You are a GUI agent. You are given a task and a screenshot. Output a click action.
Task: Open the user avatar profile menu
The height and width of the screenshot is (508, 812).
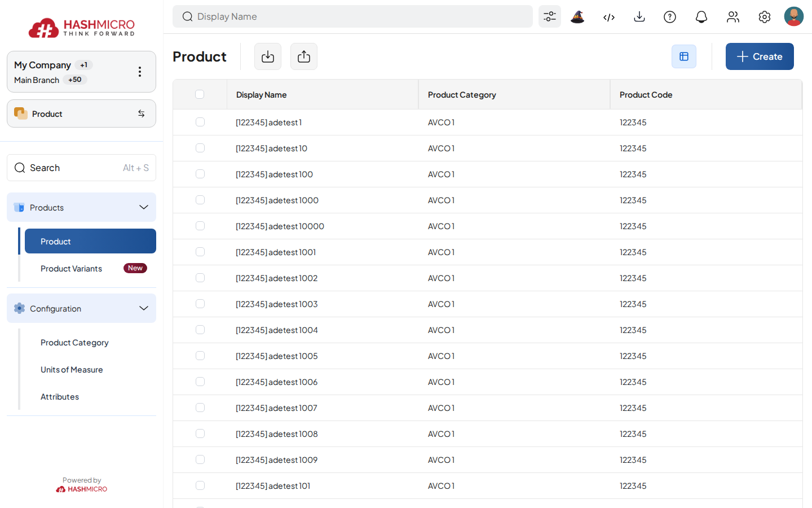tap(794, 16)
